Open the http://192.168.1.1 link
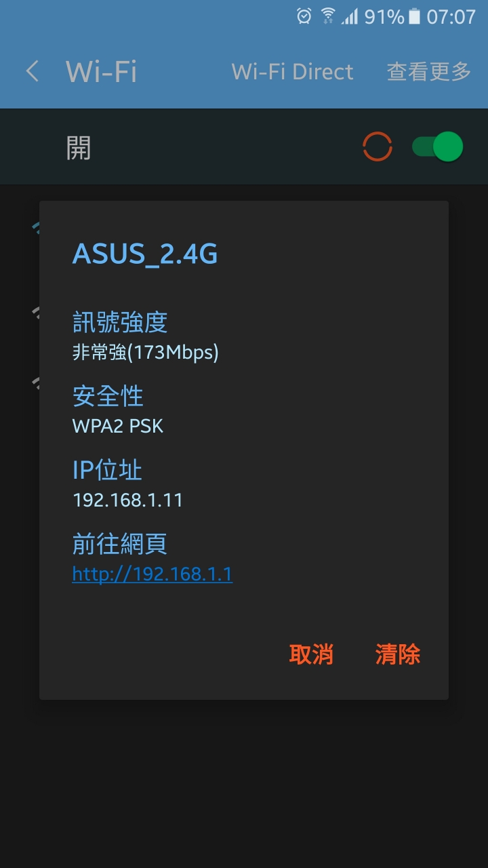488x868 pixels. (x=152, y=574)
